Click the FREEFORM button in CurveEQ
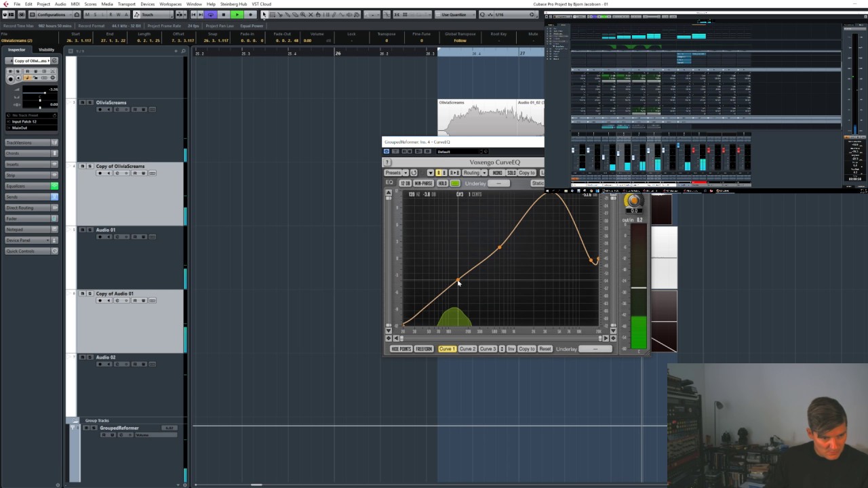This screenshot has height=488, width=868. point(424,349)
